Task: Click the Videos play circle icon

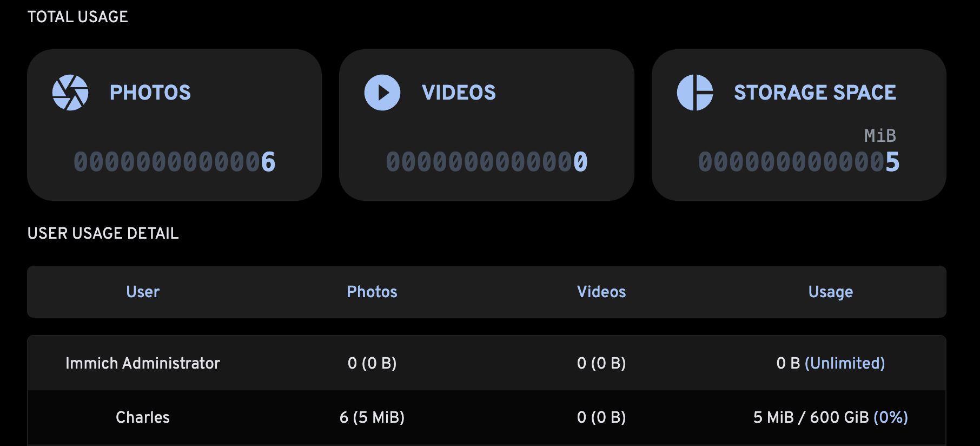Action: click(382, 93)
